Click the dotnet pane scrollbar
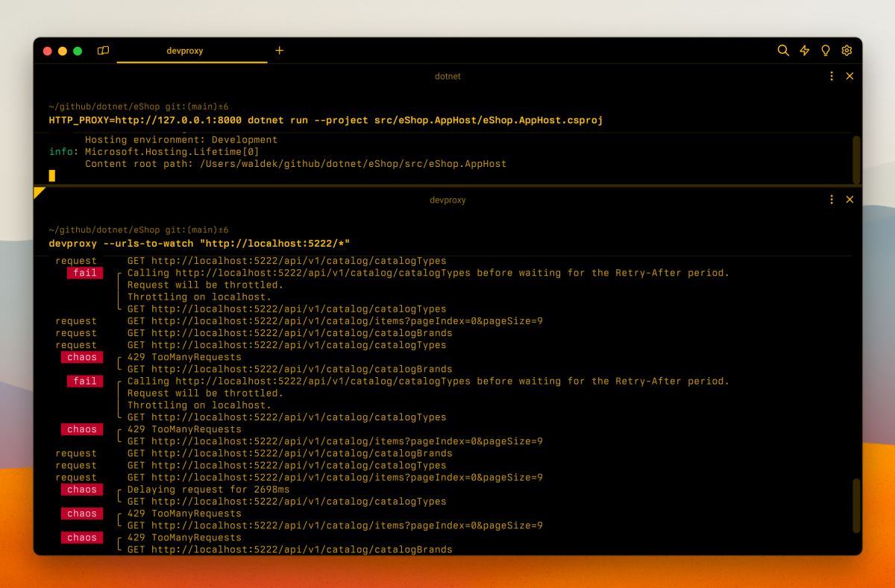Viewport: 895px width, 588px height. click(856, 159)
